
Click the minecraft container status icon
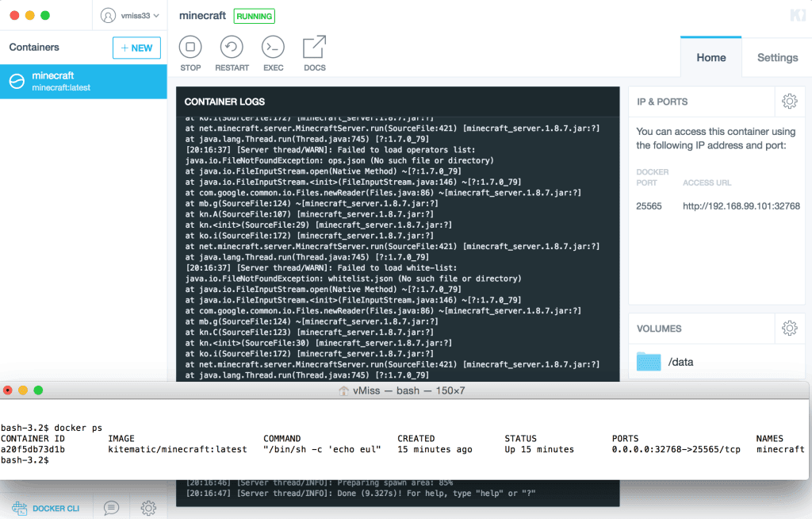click(x=17, y=82)
